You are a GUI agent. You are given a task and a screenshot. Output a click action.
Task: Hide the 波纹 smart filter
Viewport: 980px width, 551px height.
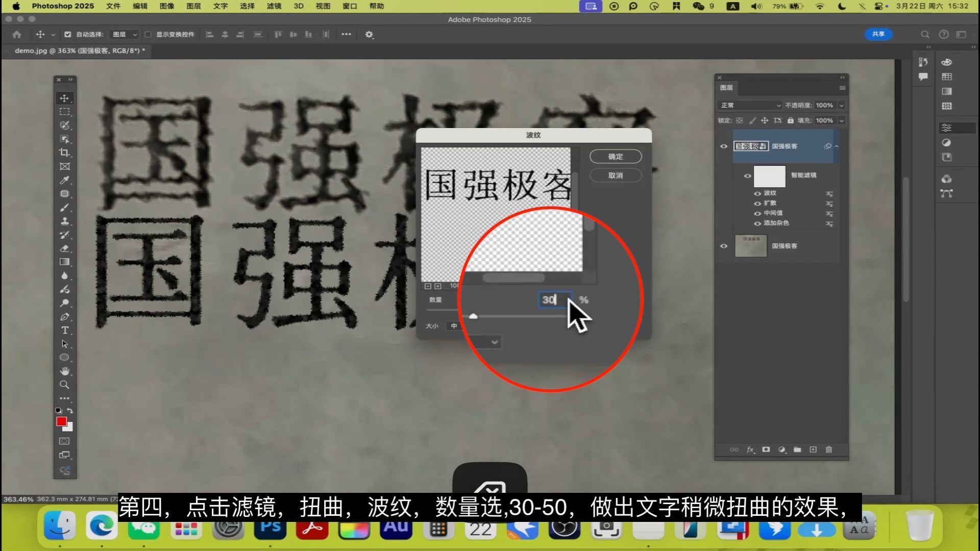click(757, 193)
